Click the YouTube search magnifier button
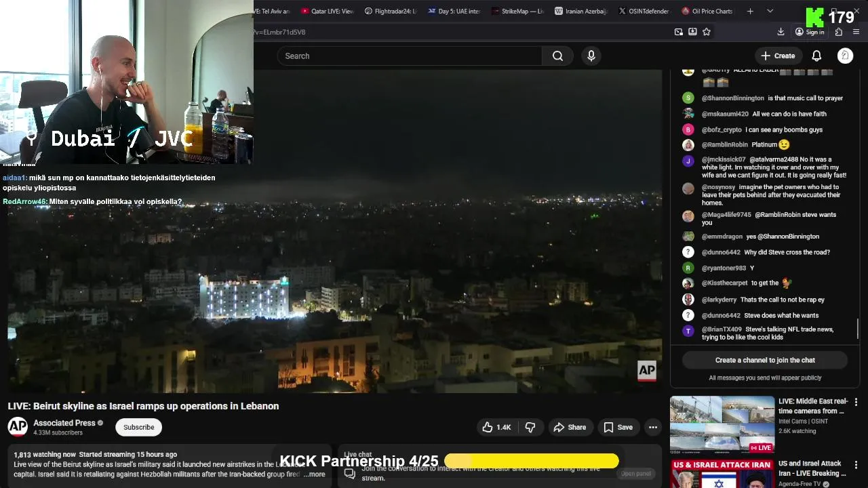 click(557, 56)
